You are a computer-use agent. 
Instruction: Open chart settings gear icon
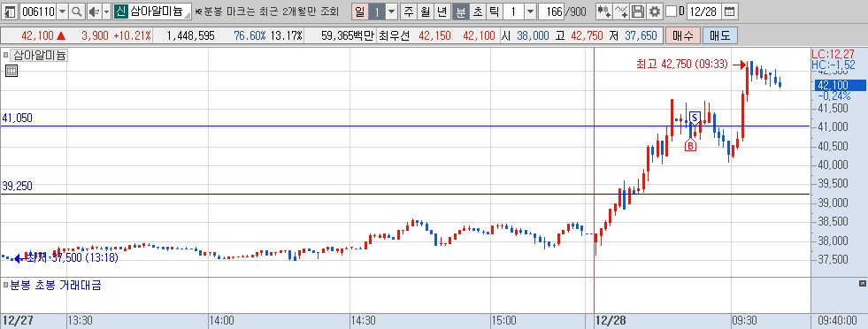(655, 11)
